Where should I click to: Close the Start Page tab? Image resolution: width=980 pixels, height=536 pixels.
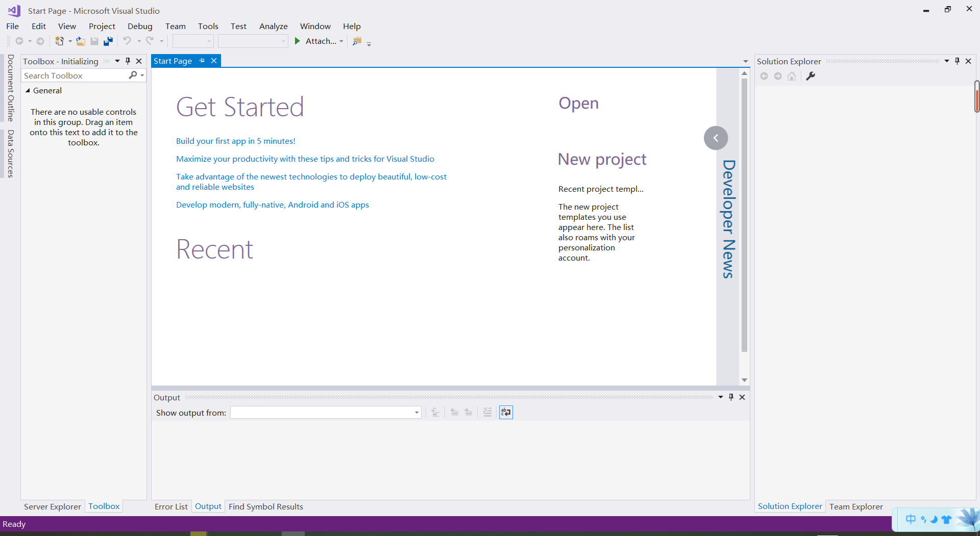pyautogui.click(x=214, y=61)
